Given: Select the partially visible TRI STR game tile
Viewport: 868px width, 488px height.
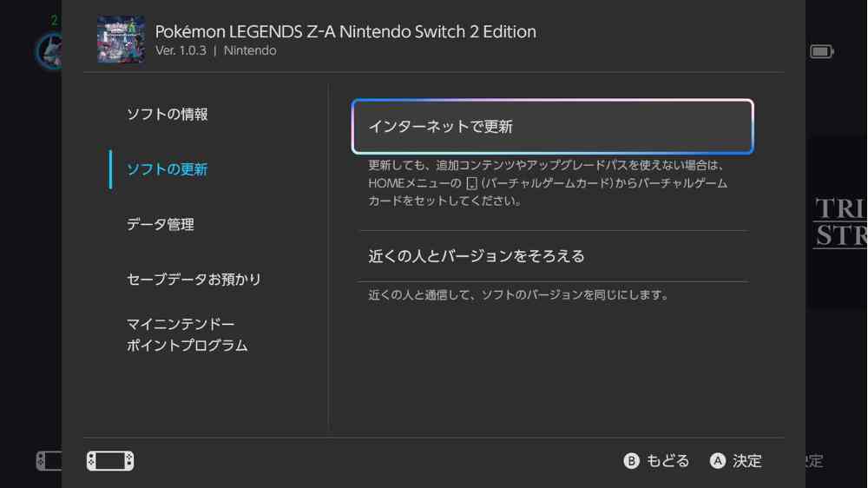Looking at the screenshot, I should 838,222.
